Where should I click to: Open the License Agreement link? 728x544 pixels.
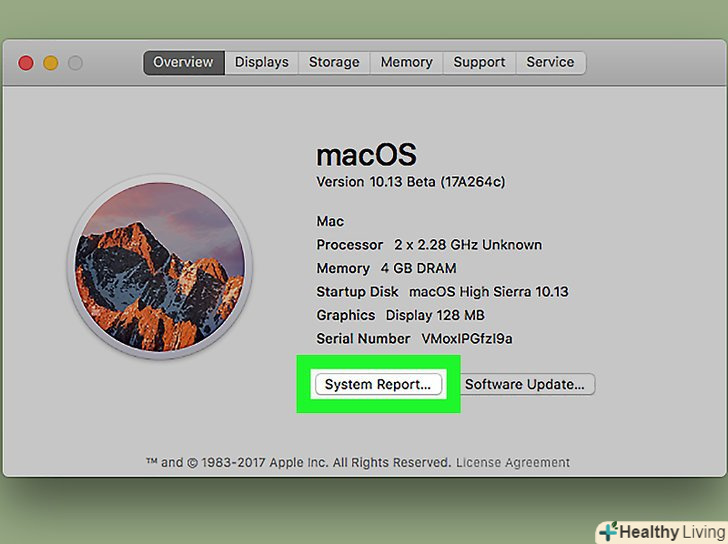[x=513, y=463]
